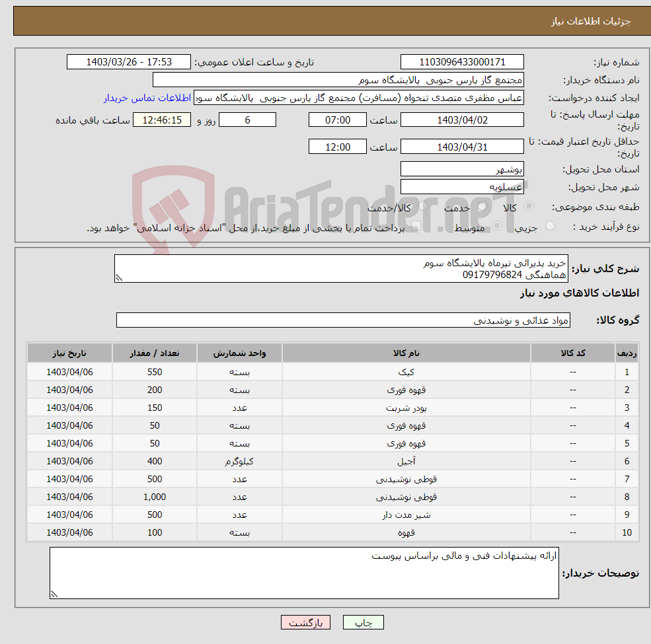This screenshot has width=651, height=644.
Task: Click the چاپ (print) button
Action: coord(363,622)
